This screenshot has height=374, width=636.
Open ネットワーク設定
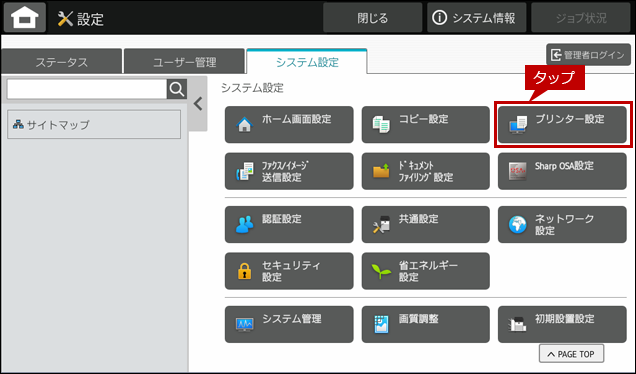pos(562,224)
